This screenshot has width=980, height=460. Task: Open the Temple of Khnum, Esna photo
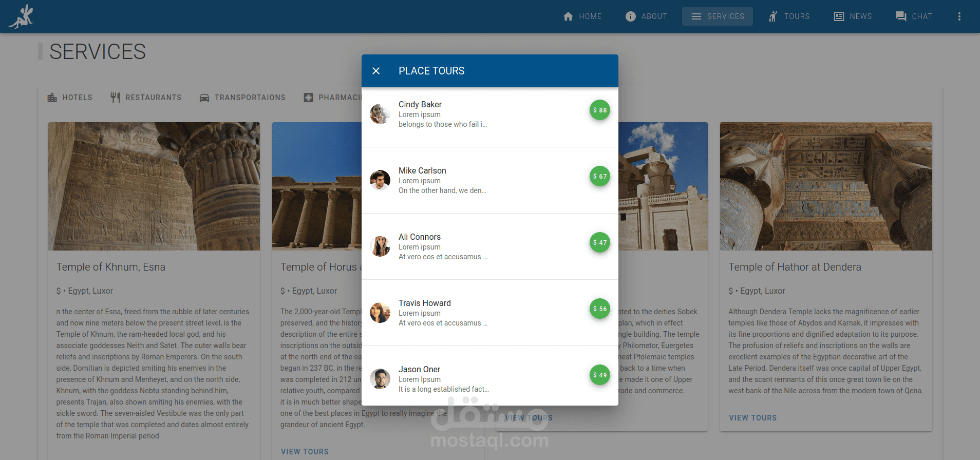154,186
